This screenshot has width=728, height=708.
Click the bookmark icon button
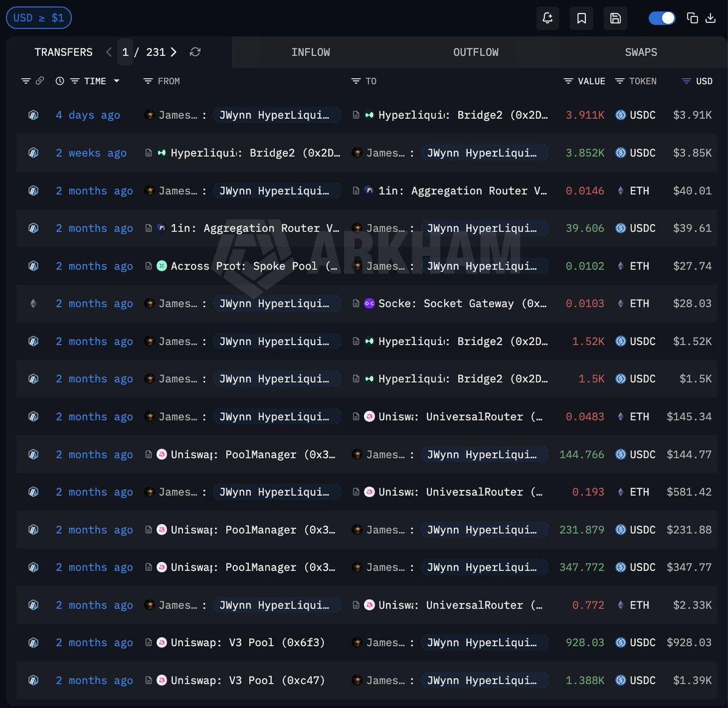point(581,18)
